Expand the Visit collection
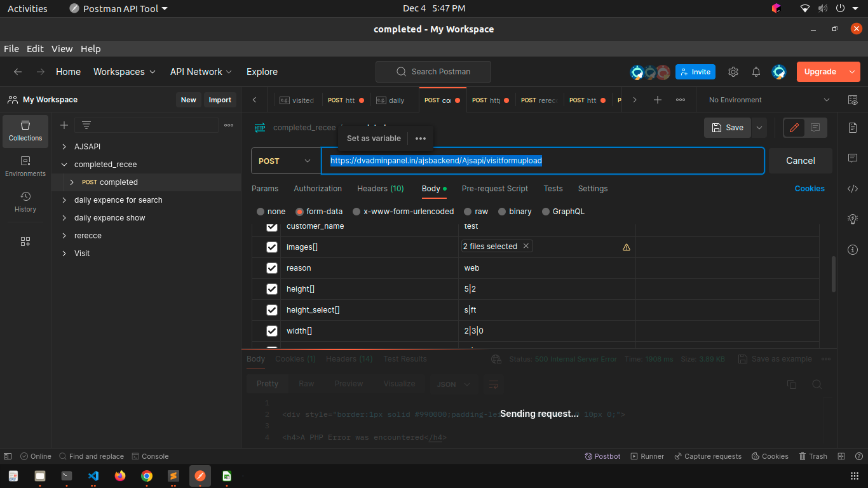Screen dimensions: 868x488 [x=64, y=254]
